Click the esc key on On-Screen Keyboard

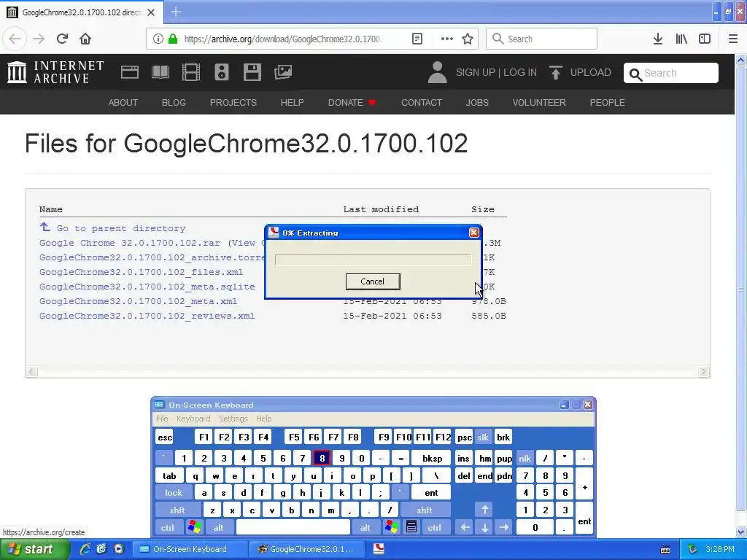point(165,437)
